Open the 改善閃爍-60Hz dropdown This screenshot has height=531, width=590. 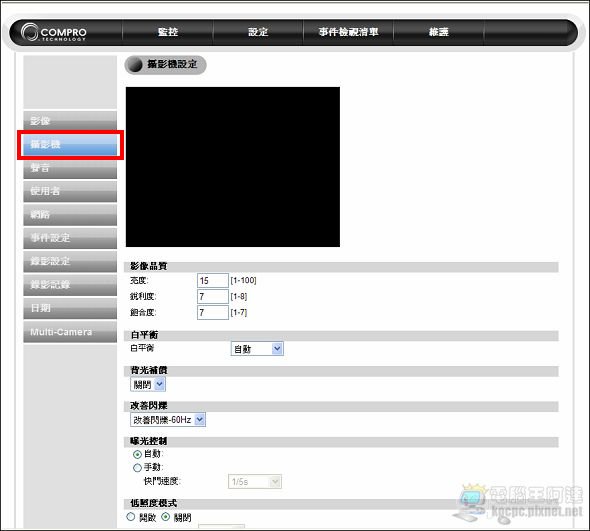[x=168, y=420]
